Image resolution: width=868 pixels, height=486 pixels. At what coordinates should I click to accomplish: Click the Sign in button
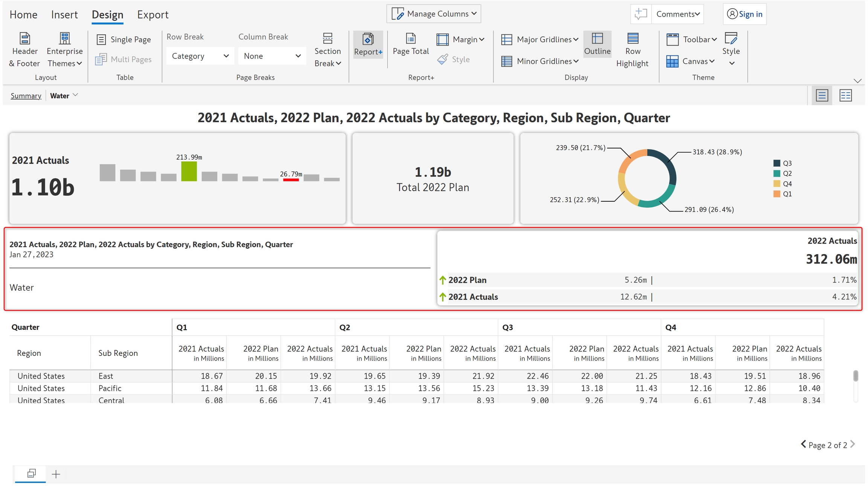click(744, 14)
